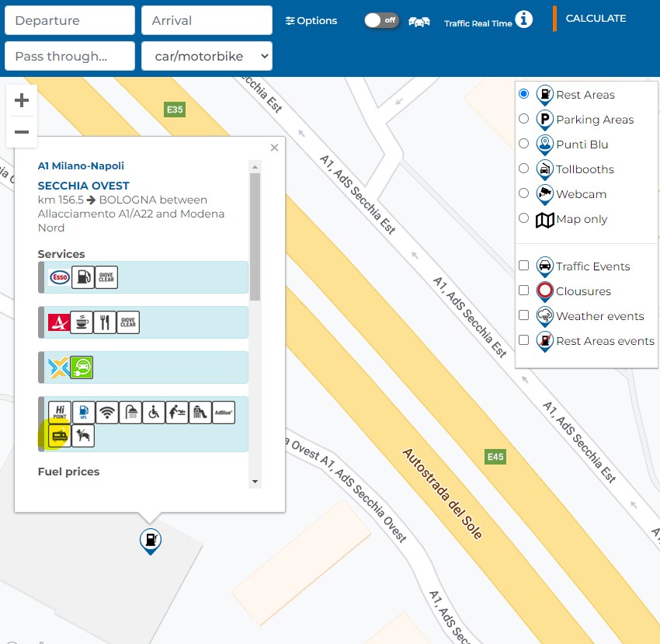Image resolution: width=660 pixels, height=644 pixels.
Task: Enable the Traffic Events checkbox
Action: 523,266
